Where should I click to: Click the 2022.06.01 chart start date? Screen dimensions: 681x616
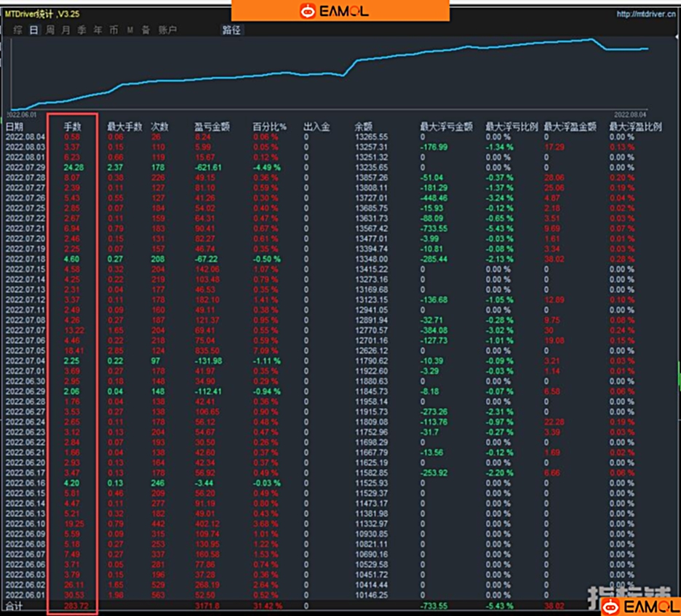point(22,115)
